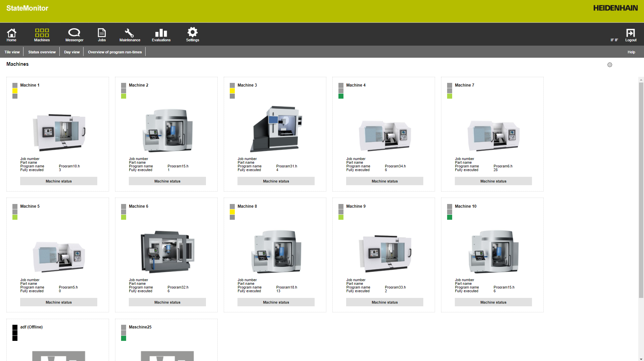Image resolution: width=644 pixels, height=361 pixels.
Task: Click the black status light of adf (Offline)
Action: 15,333
